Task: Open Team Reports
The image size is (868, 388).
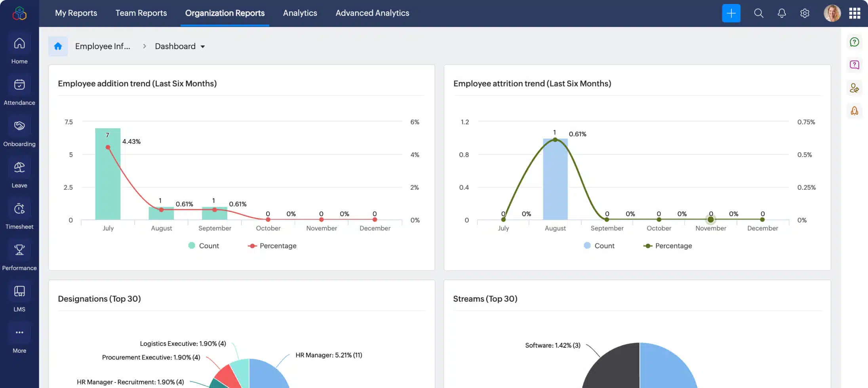Action: point(141,13)
